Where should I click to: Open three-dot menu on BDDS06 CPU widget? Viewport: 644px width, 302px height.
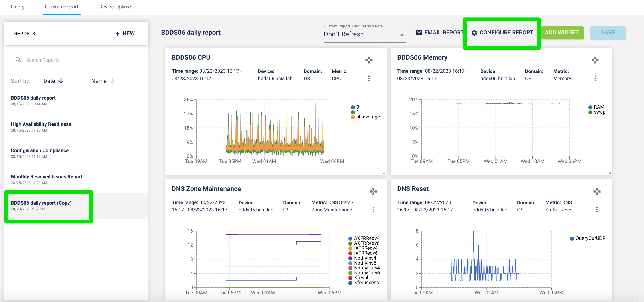pyautogui.click(x=369, y=78)
